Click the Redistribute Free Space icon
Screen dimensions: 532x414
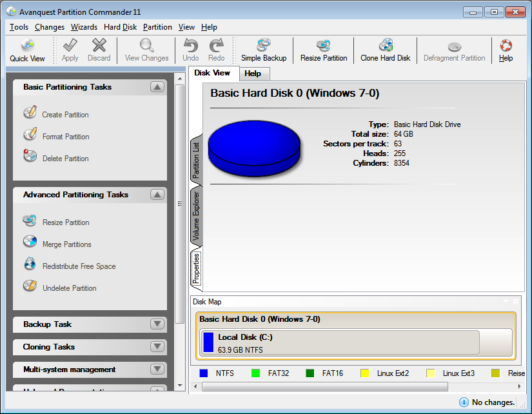coord(30,264)
